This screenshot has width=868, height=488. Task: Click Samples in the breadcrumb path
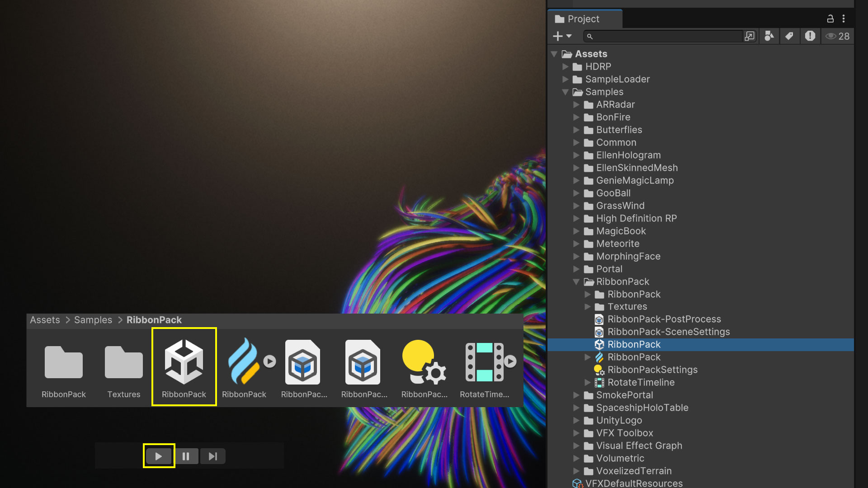click(x=93, y=320)
